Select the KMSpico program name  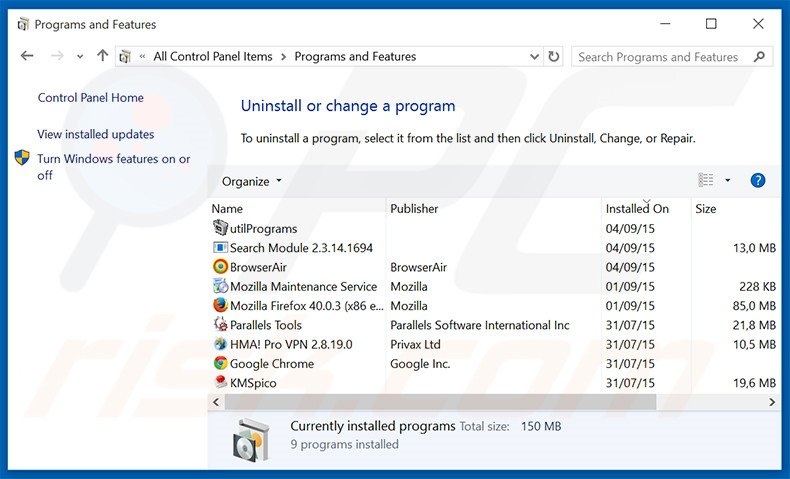pos(253,383)
